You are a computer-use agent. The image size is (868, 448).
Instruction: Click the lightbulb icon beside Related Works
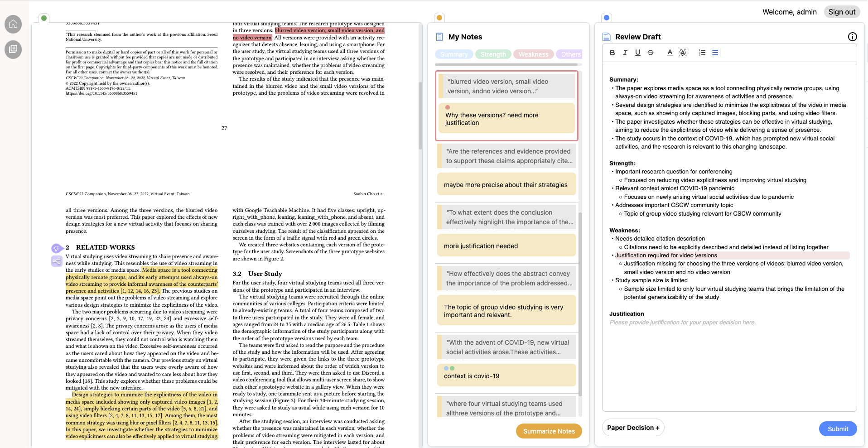click(56, 248)
